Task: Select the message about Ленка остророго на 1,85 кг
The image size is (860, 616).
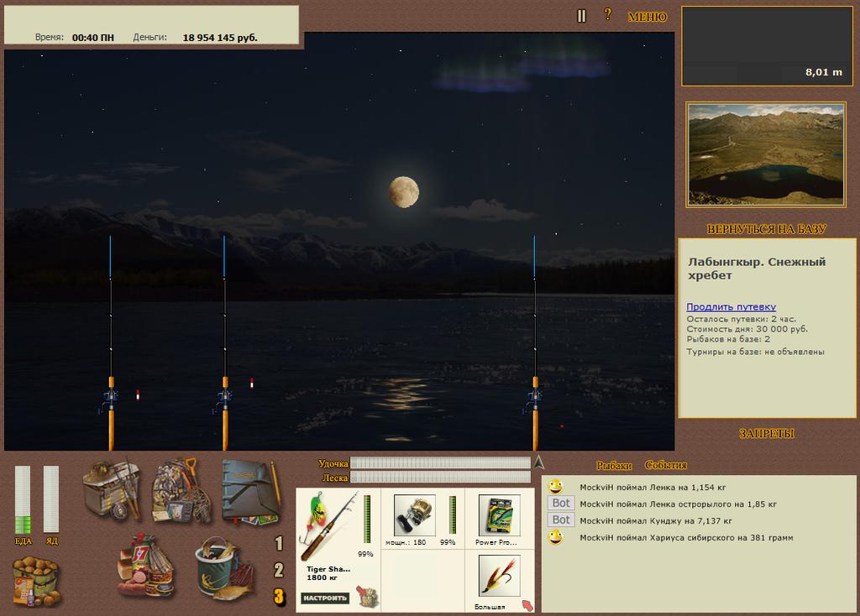Action: pos(678,504)
